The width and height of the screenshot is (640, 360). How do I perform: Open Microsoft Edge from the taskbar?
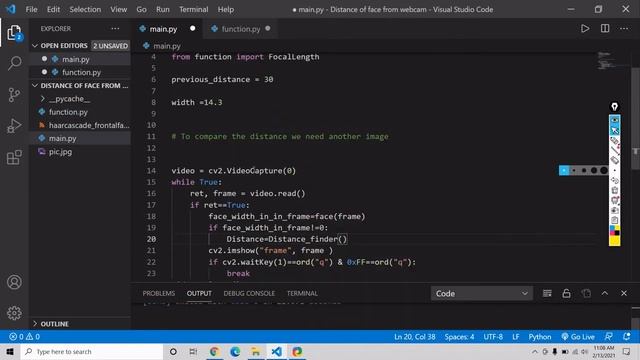[235, 351]
